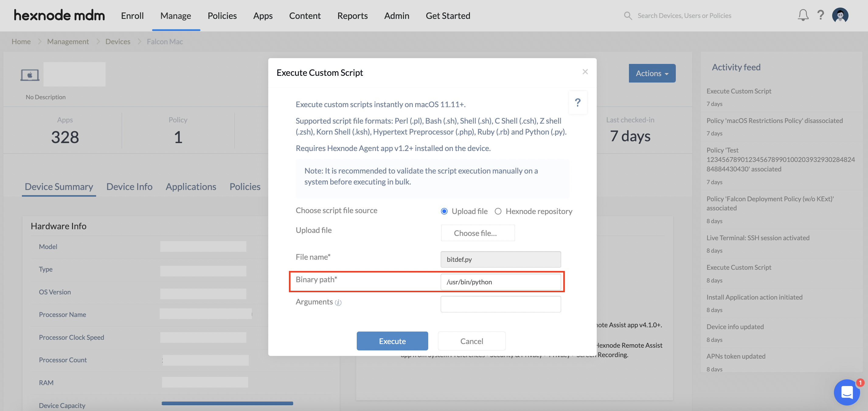
Task: Click the macOS Restrictions Policy disassociated entry
Action: click(774, 121)
